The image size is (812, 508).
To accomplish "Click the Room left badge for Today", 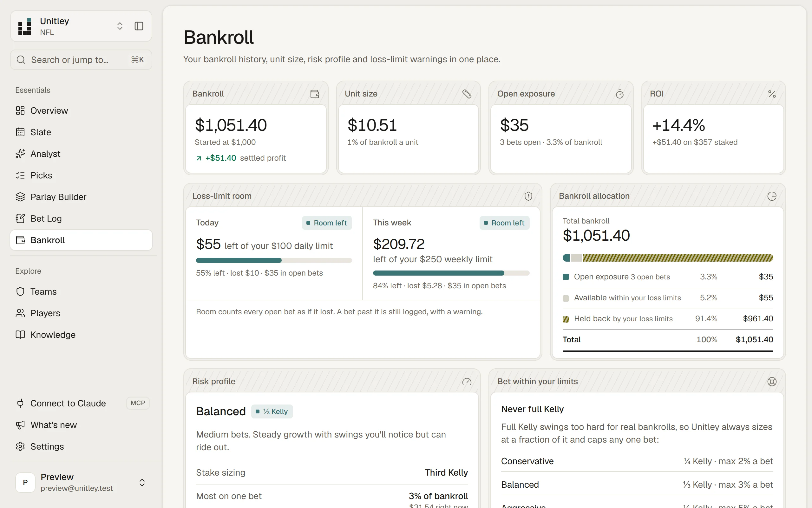I will [x=327, y=223].
